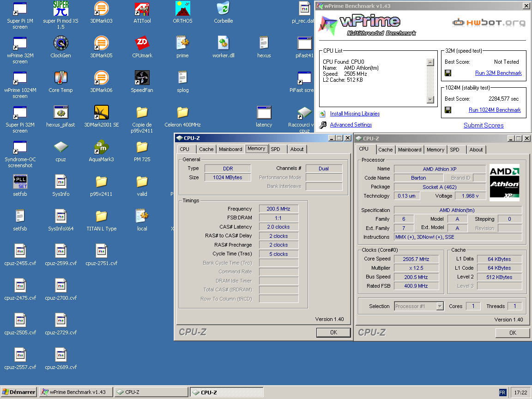Image resolution: width=532 pixels, height=399 pixels.
Task: Open Mainboard tab in right CPU-Z window
Action: coord(410,150)
